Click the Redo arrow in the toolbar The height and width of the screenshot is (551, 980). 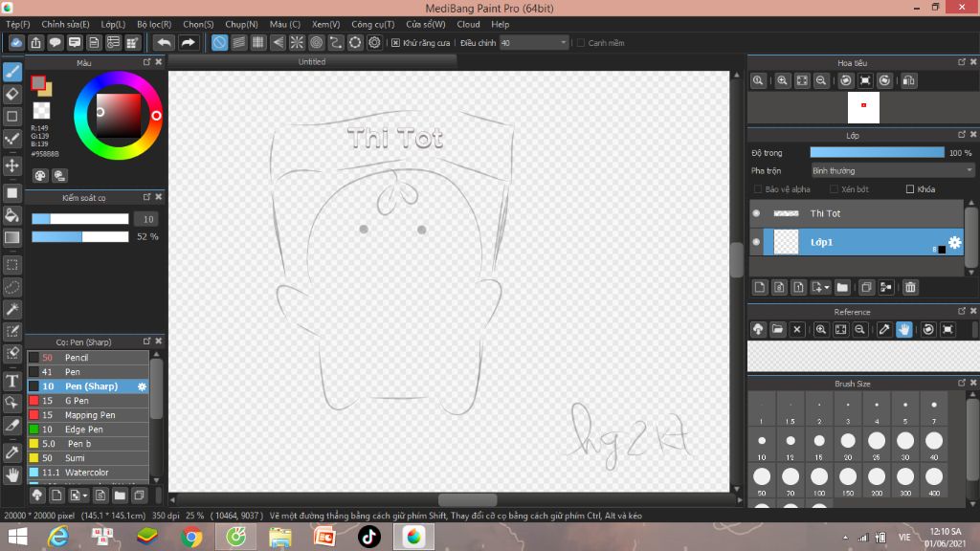(188, 42)
